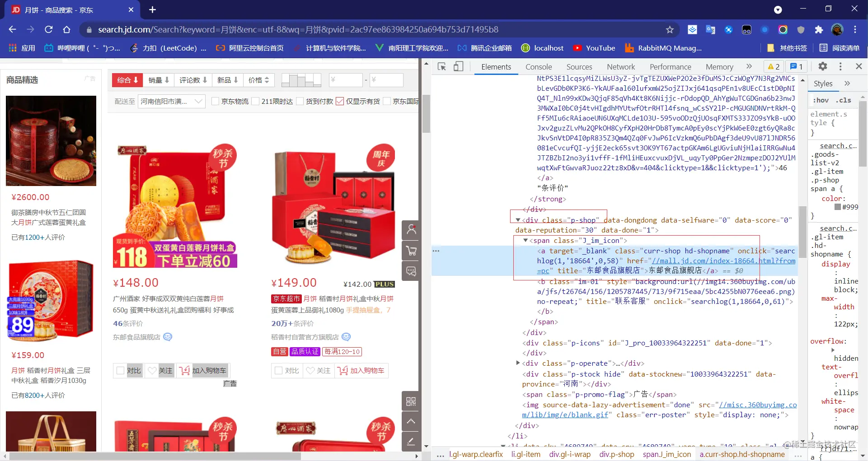Click JD sidebar feedback edit icon
Image resolution: width=868 pixels, height=461 pixels.
pyautogui.click(x=411, y=441)
